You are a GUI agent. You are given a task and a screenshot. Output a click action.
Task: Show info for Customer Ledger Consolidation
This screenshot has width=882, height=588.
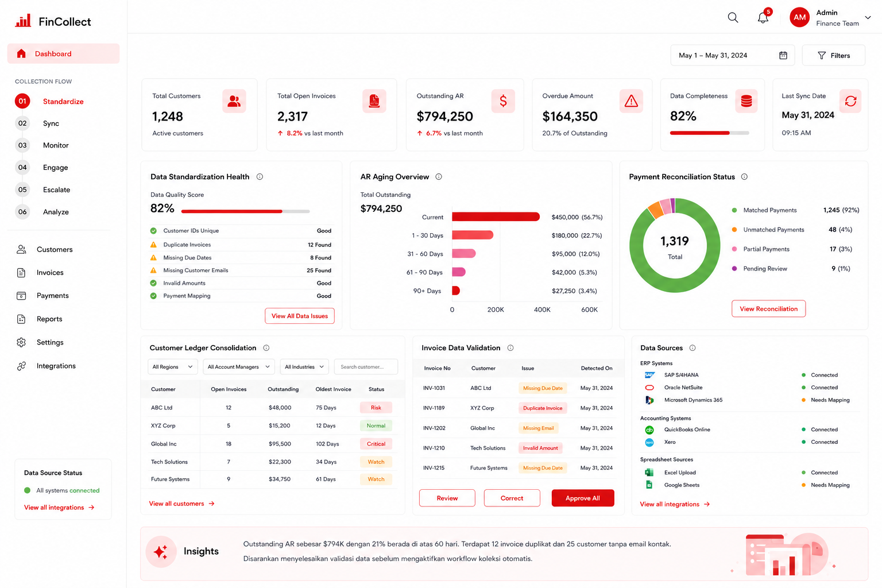pos(266,348)
